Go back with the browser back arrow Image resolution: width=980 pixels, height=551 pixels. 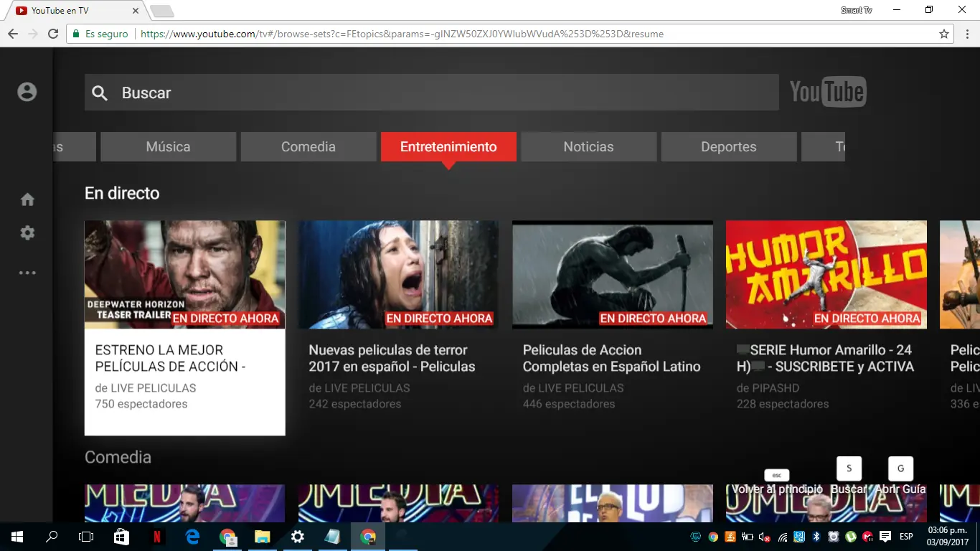13,34
